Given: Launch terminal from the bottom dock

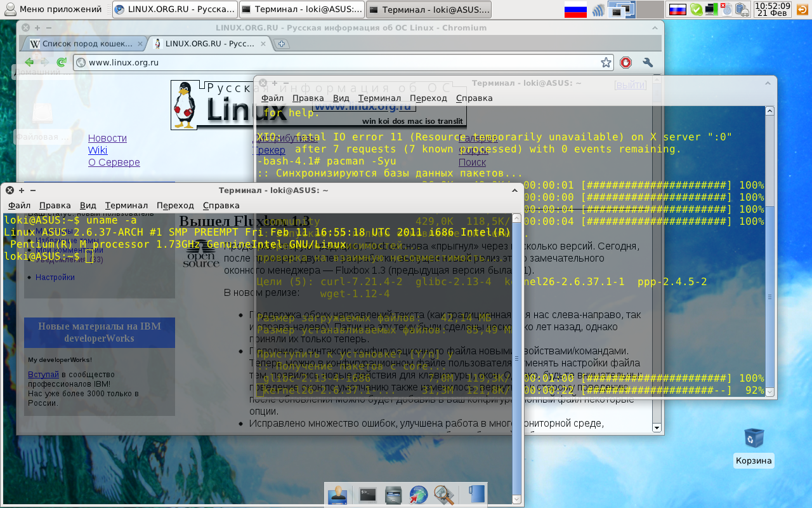Looking at the screenshot, I should click(368, 495).
